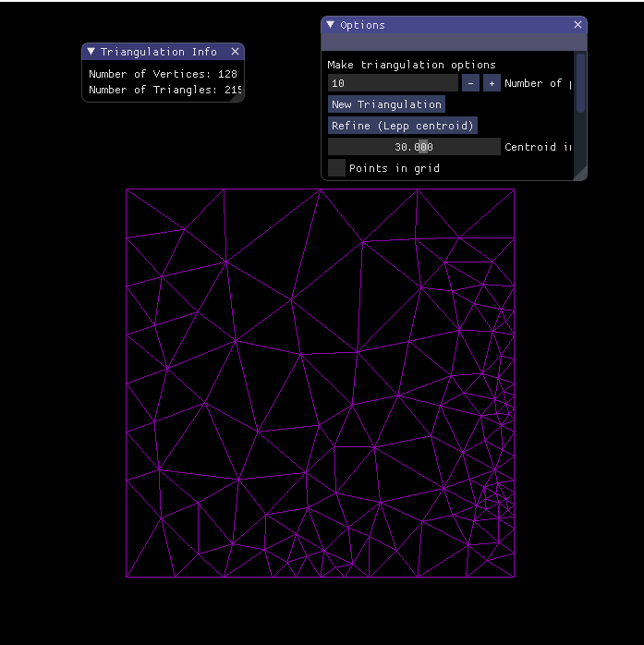The width and height of the screenshot is (644, 645).
Task: Close the Triangulation Info window
Action: click(235, 52)
